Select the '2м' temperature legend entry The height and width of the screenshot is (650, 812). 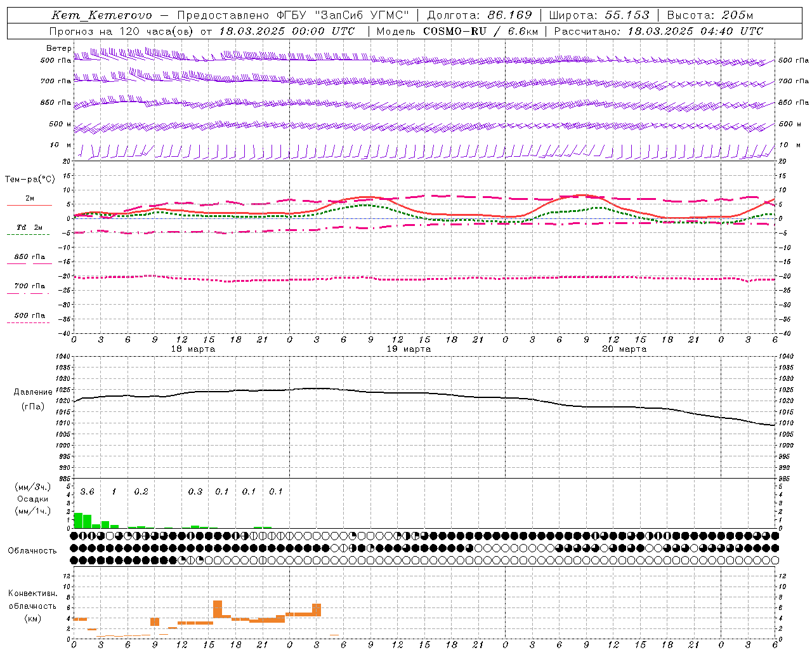pos(30,199)
